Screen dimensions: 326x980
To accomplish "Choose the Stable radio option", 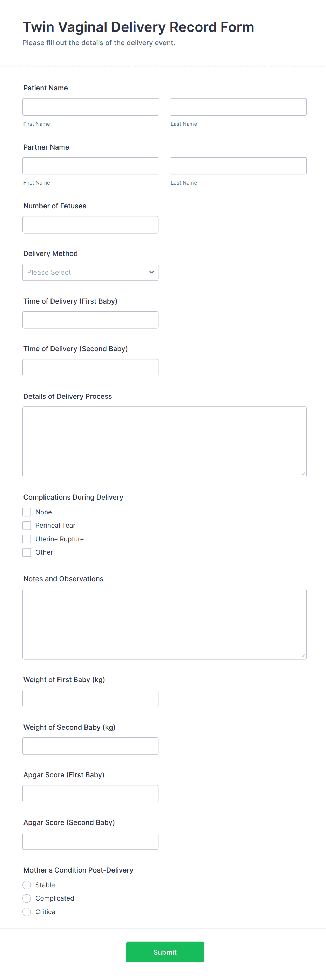I will [x=27, y=885].
